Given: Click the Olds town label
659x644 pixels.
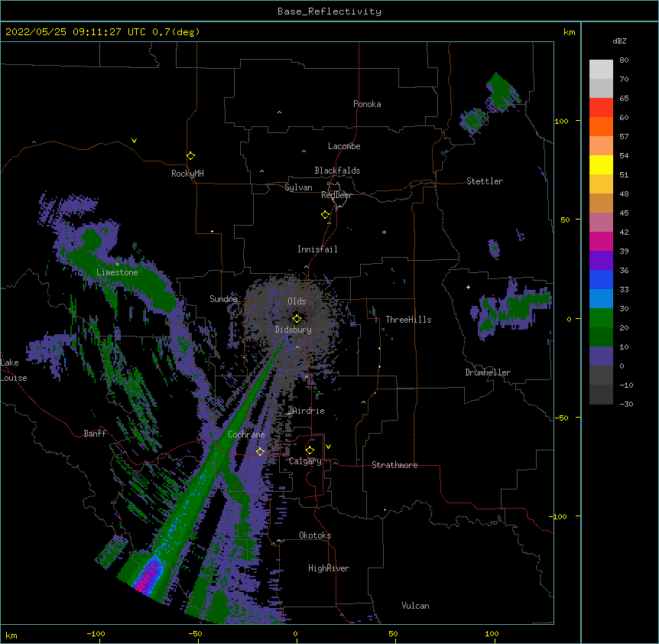Looking at the screenshot, I should pos(297,301).
